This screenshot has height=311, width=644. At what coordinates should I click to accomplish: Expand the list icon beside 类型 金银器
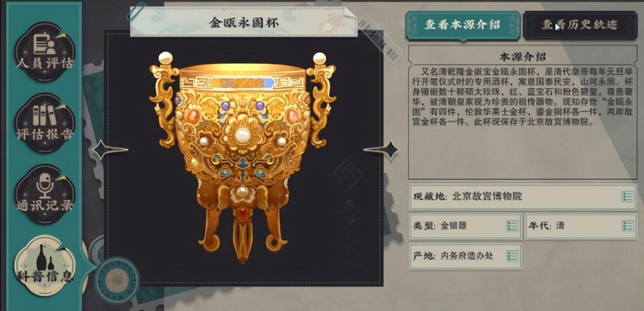512,226
